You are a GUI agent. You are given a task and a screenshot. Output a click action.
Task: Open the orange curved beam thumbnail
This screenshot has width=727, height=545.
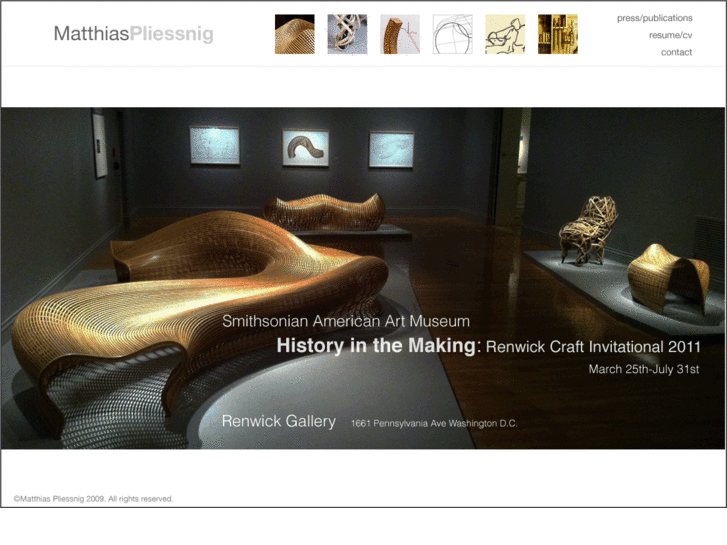click(400, 34)
